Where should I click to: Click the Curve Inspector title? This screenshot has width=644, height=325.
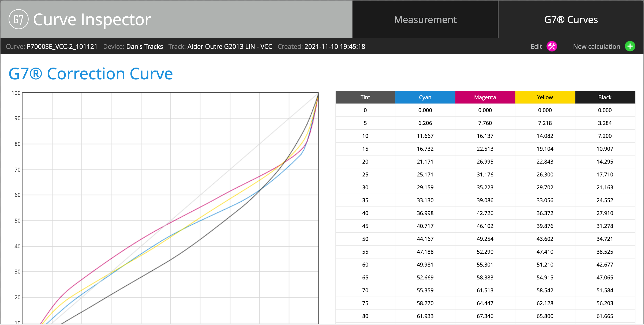tap(92, 20)
